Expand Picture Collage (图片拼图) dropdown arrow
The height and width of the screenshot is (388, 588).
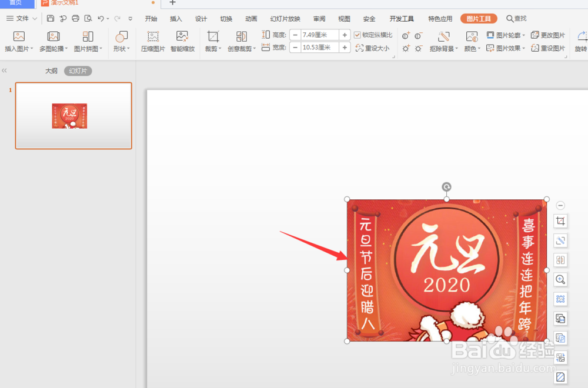[101, 49]
